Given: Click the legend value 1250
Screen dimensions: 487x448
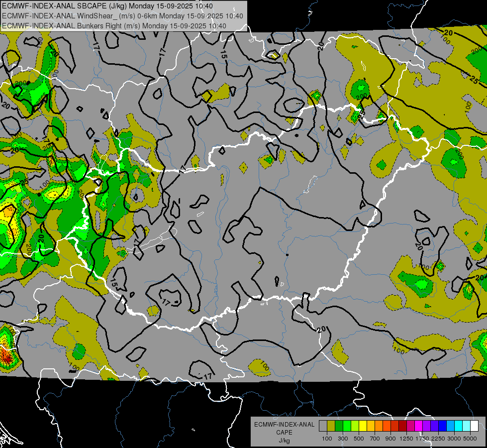Looking at the screenshot, I should point(406,439).
